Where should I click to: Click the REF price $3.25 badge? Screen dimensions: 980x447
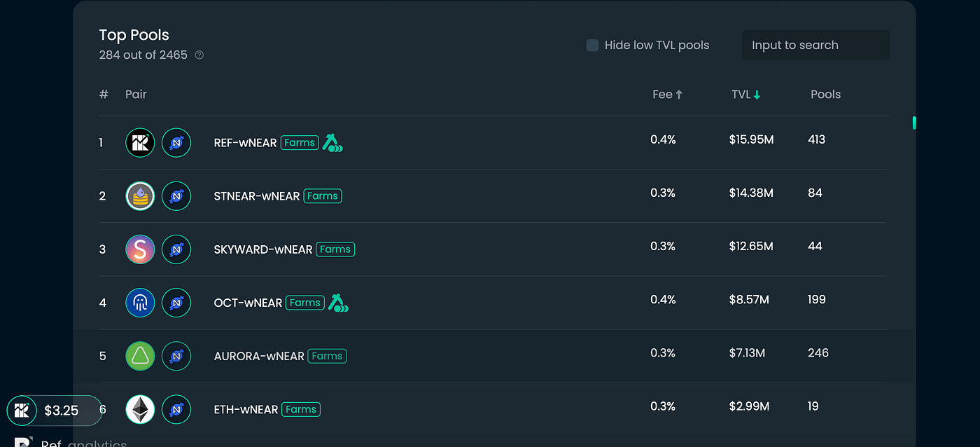tap(55, 411)
